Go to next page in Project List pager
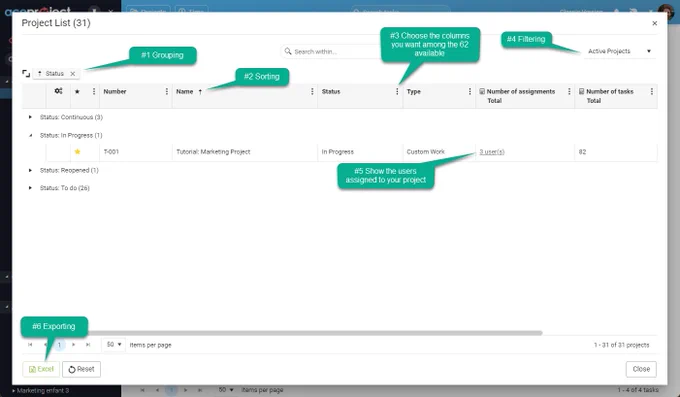The image size is (680, 397). tap(73, 345)
